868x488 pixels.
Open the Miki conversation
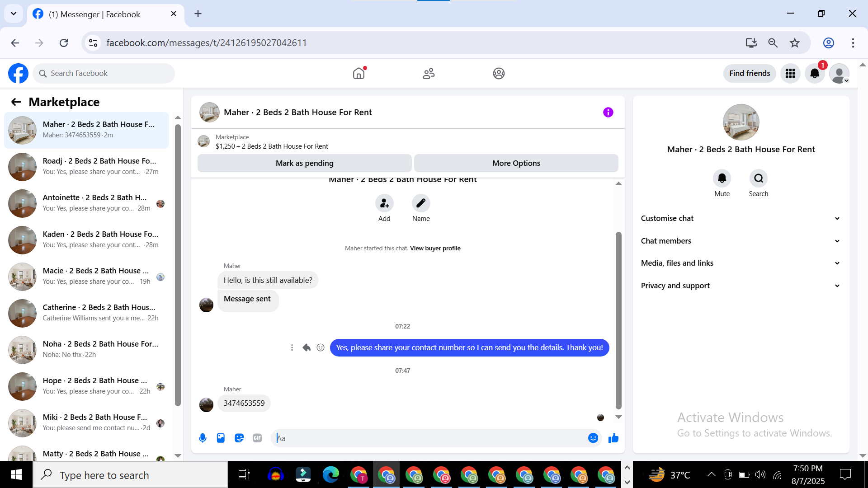click(86, 422)
